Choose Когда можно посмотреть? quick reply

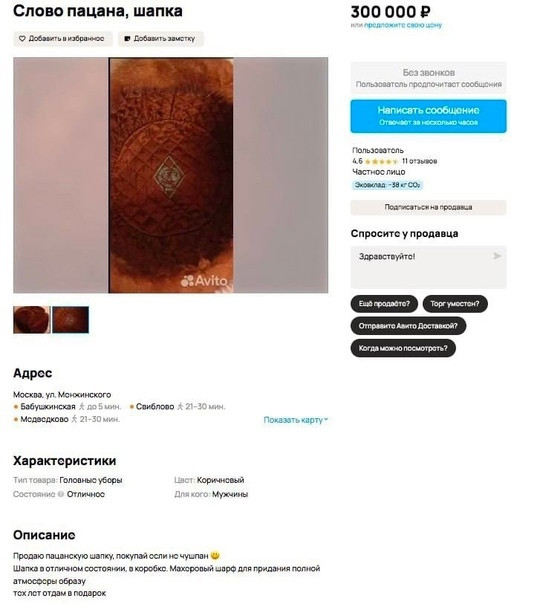tap(403, 348)
